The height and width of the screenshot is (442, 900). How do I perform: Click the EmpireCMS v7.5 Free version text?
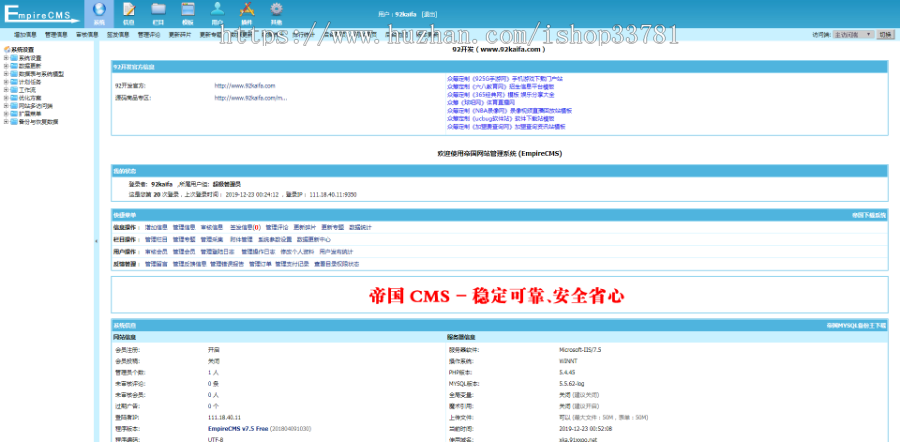236,428
